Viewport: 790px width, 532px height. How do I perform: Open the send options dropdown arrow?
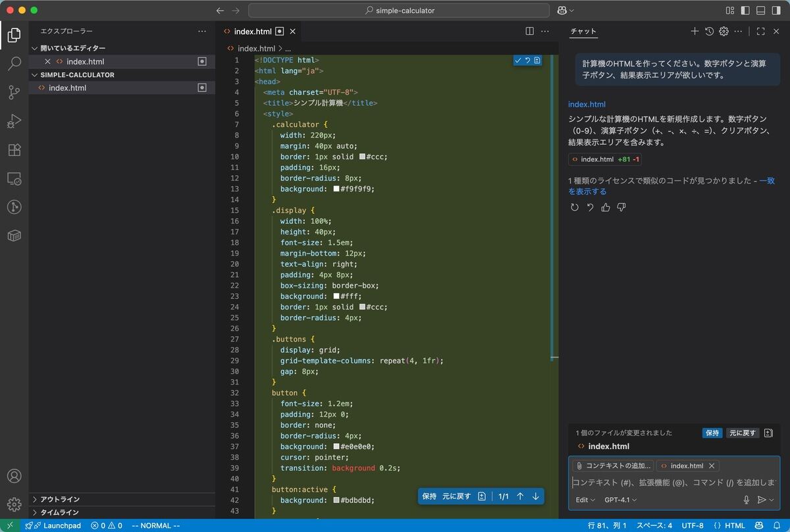pos(772,500)
